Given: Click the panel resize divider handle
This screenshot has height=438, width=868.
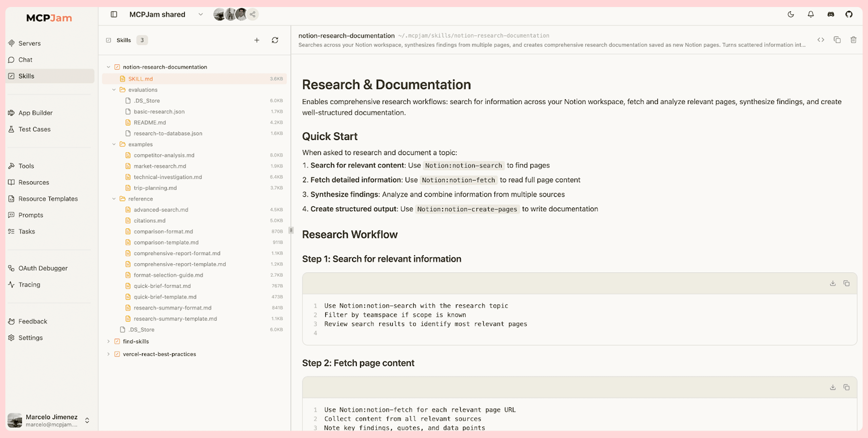Looking at the screenshot, I should pos(291,230).
